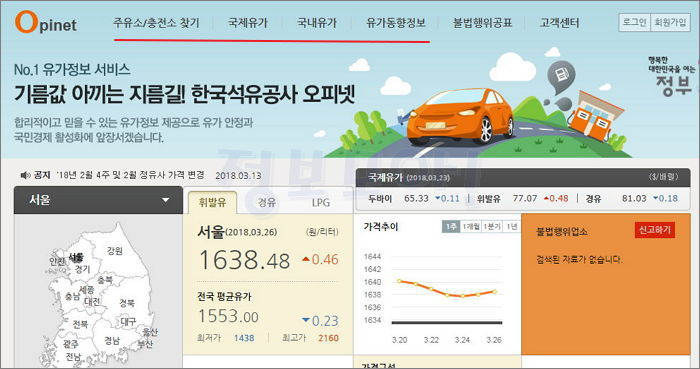Click 최고가 2160 value
Viewport: 700px width, 369px height.
pos(329,338)
